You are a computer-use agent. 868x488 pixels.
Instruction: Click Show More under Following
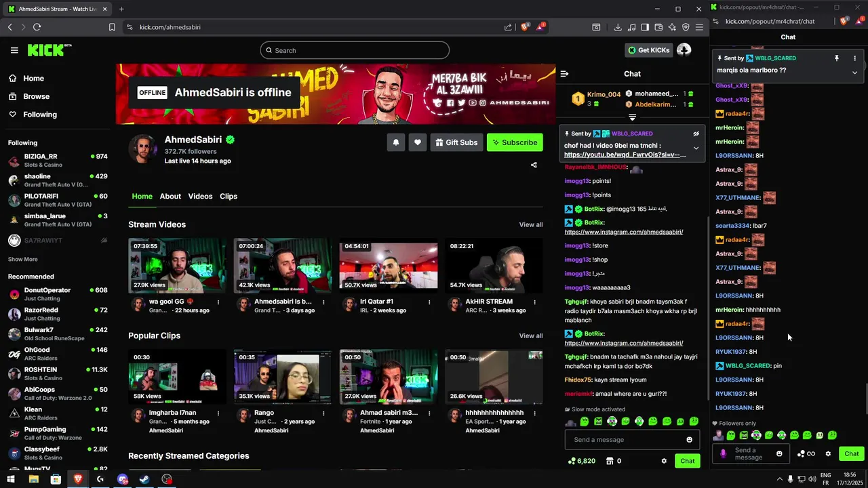click(23, 260)
